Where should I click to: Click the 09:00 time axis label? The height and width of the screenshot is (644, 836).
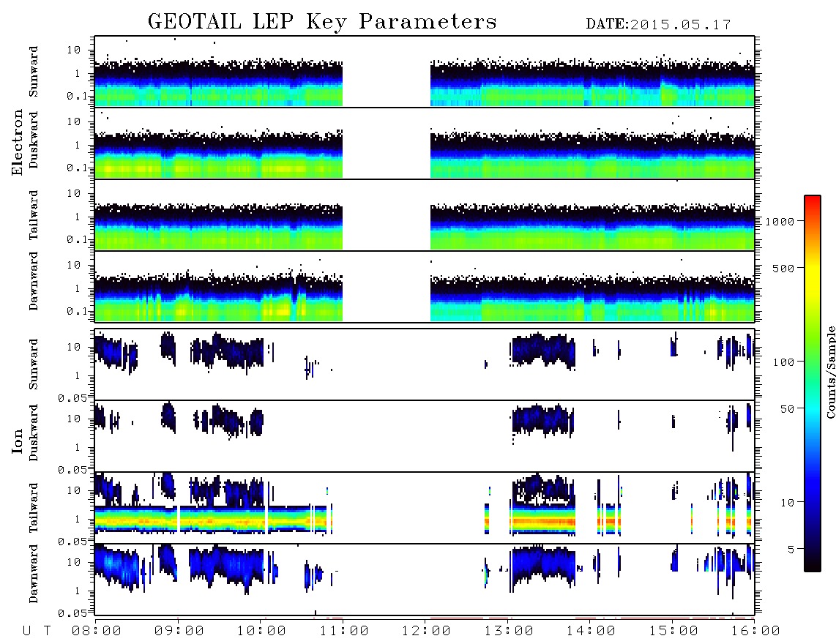pyautogui.click(x=179, y=632)
